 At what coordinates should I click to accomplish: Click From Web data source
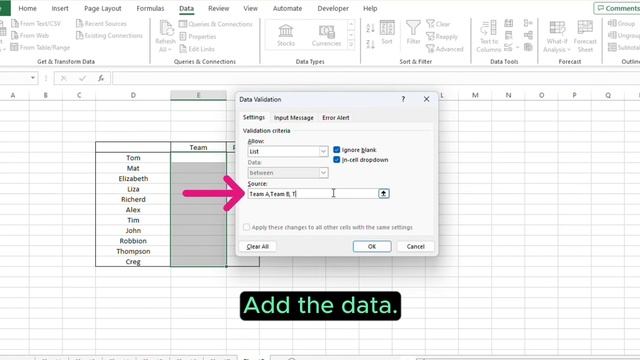[30, 36]
